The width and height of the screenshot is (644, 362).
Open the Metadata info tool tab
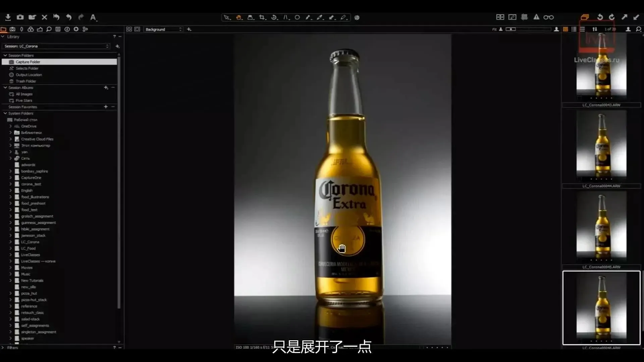(x=67, y=29)
